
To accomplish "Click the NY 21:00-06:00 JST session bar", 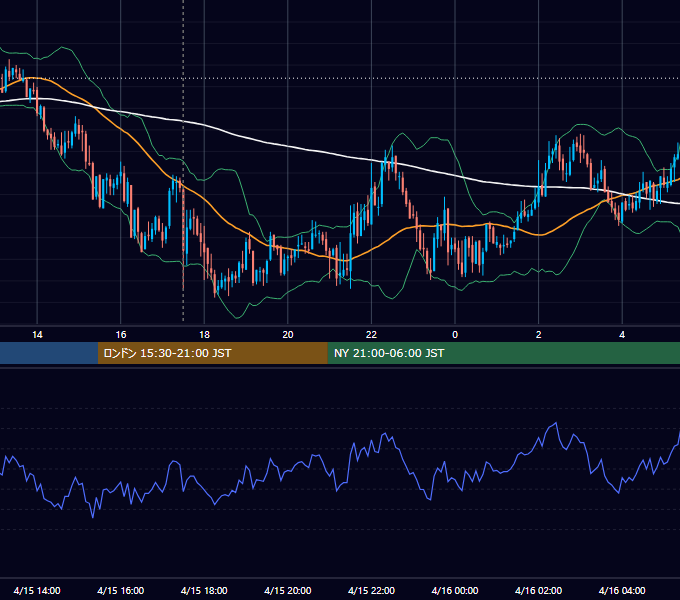I will (x=503, y=353).
